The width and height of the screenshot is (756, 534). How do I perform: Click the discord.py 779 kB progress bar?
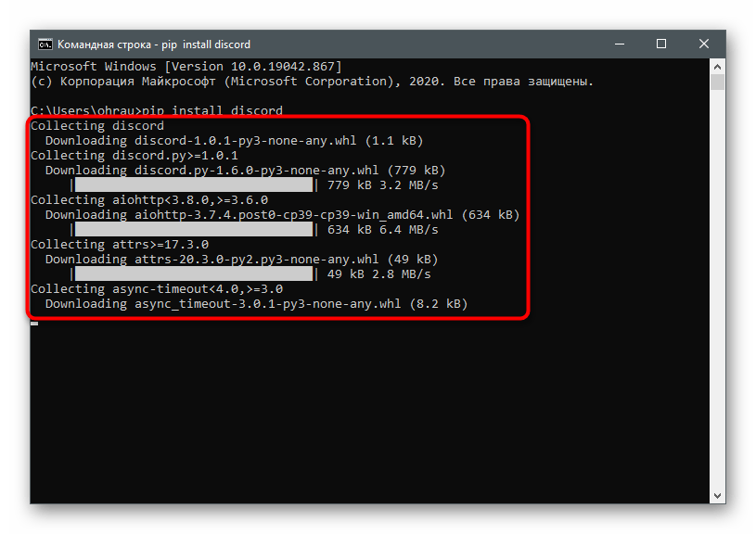coord(194,185)
